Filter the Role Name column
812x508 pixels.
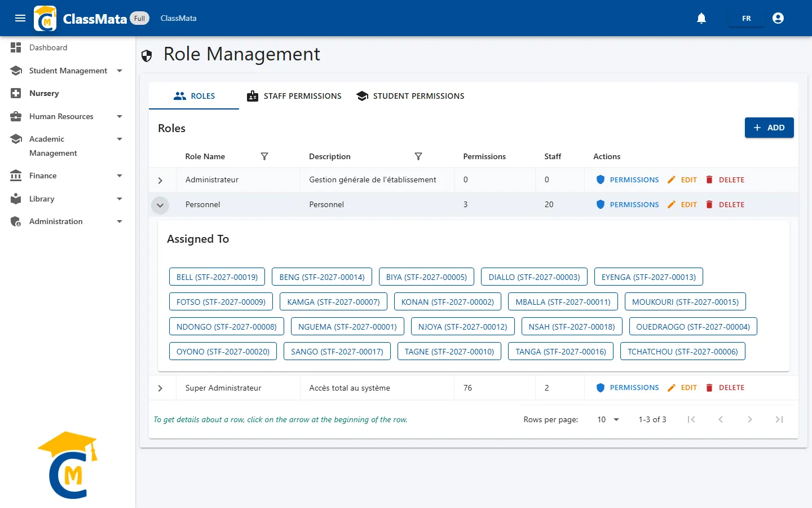point(264,156)
